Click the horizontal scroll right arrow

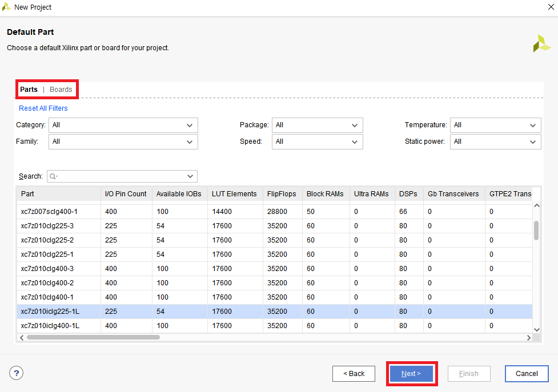(529, 338)
